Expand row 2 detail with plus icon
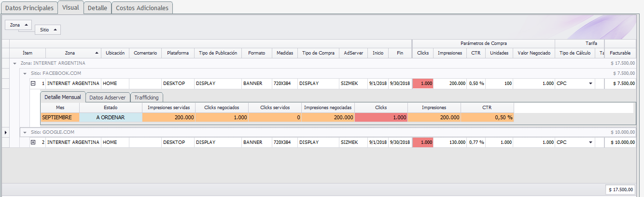 click(33, 142)
